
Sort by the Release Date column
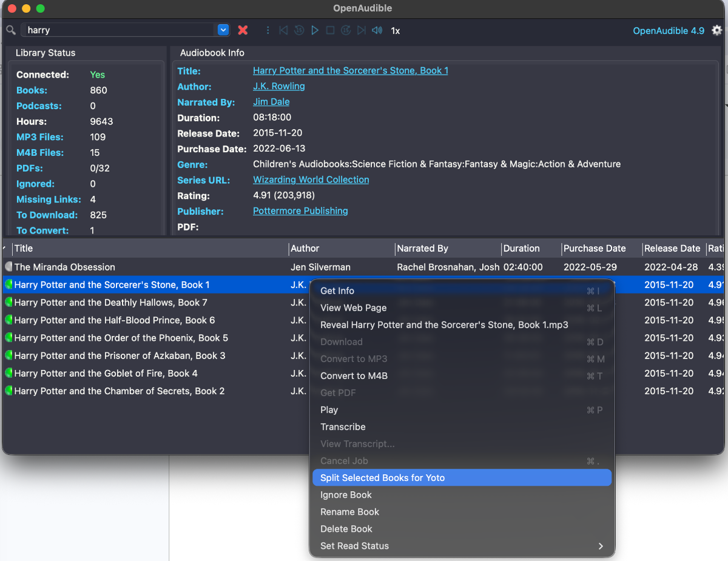673,249
